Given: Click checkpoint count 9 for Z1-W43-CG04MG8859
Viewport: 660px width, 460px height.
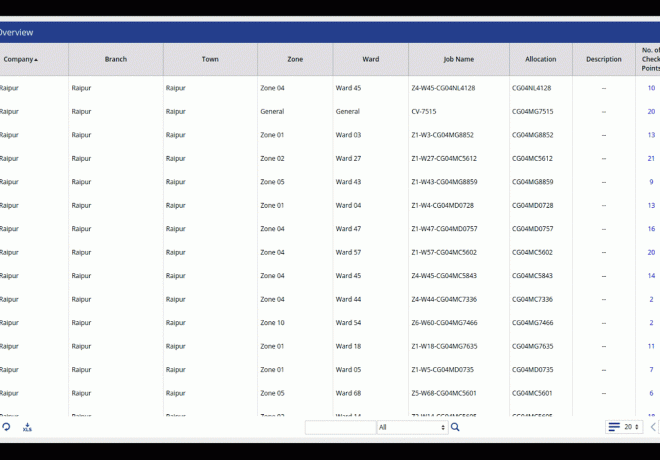Looking at the screenshot, I should point(651,182).
